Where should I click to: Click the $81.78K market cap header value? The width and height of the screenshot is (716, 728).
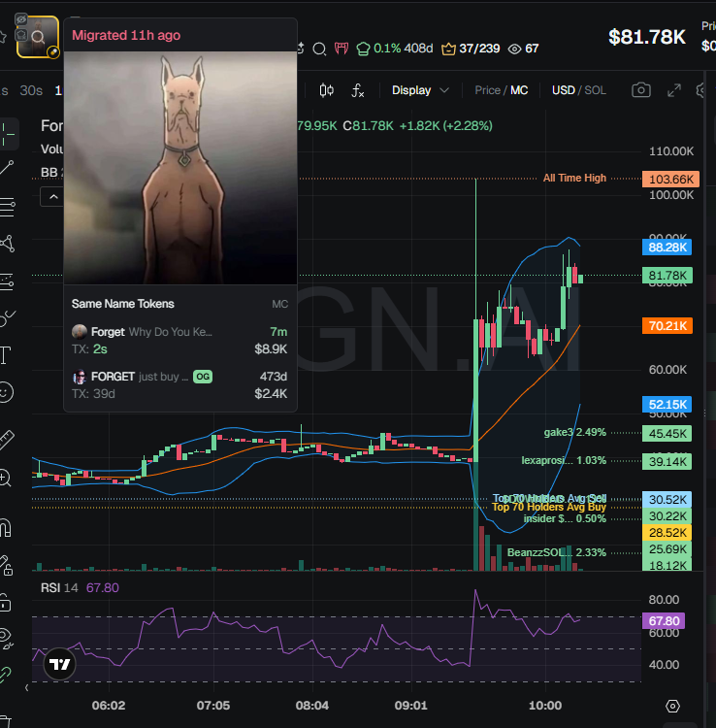click(x=647, y=37)
